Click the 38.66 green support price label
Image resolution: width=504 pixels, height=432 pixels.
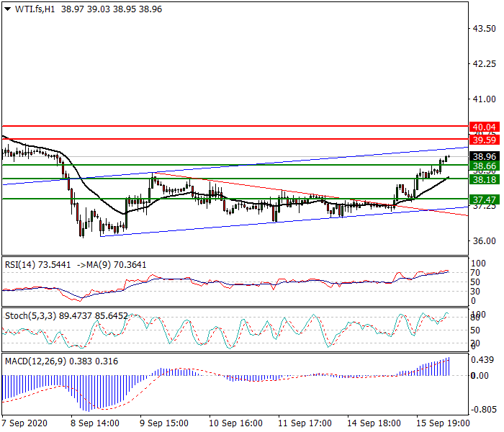pyautogui.click(x=485, y=166)
